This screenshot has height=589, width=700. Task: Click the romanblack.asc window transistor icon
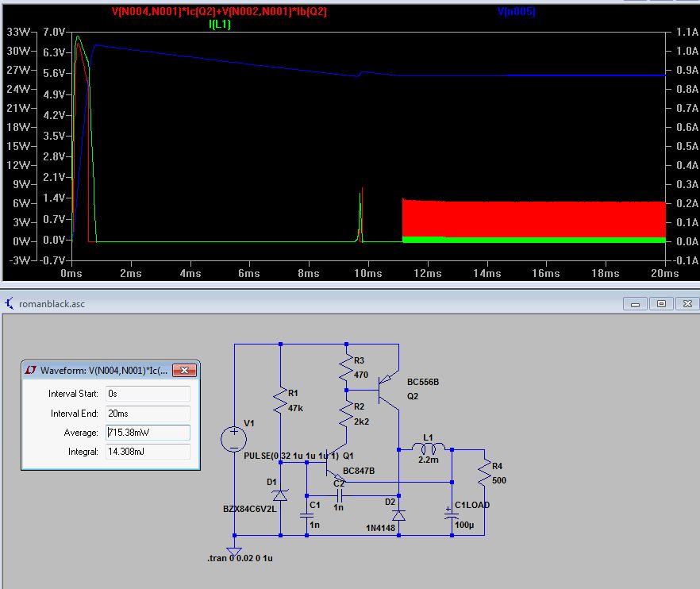[10, 303]
